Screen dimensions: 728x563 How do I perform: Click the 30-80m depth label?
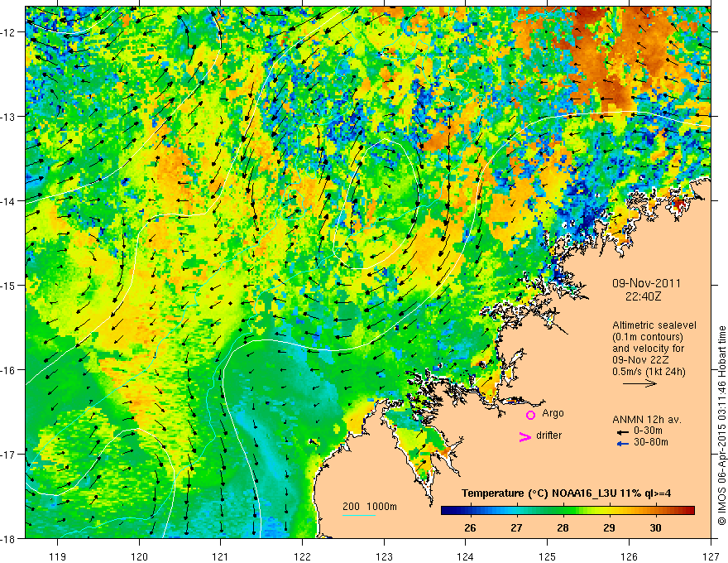click(x=651, y=442)
